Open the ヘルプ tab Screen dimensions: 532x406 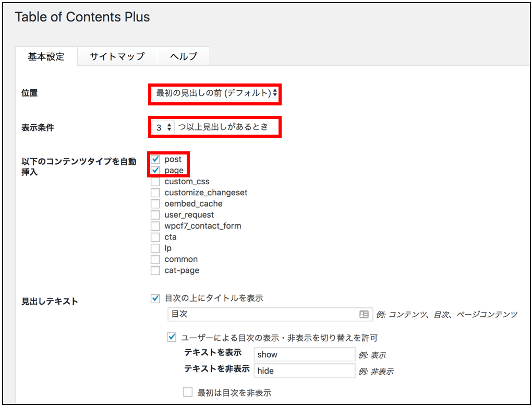point(184,56)
